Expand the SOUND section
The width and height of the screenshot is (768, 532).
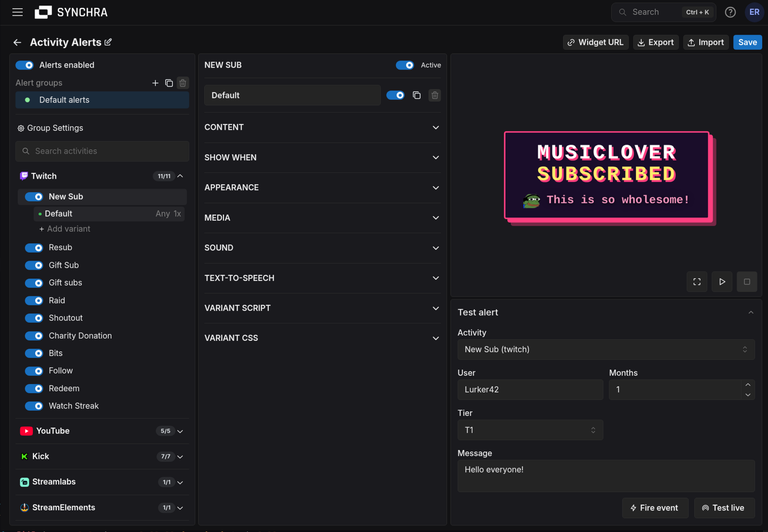(x=322, y=248)
